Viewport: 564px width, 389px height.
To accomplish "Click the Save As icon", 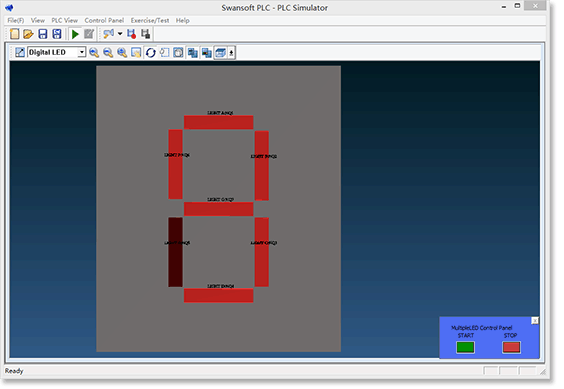I will pyautogui.click(x=57, y=34).
